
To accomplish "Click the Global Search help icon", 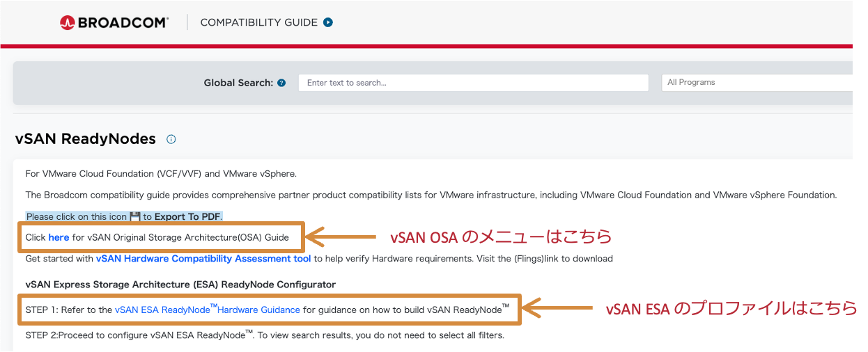I will 281,83.
